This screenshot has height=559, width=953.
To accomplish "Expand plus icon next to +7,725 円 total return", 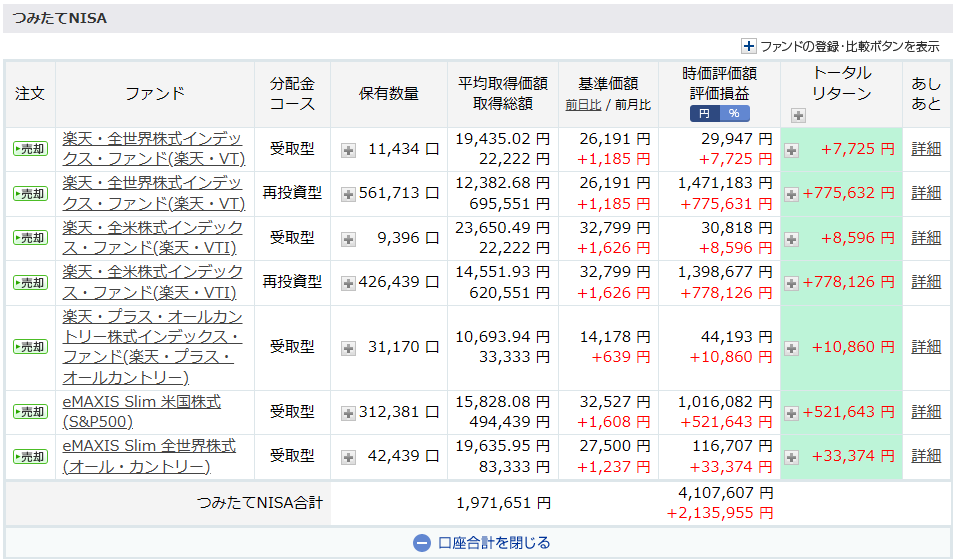I will (791, 150).
